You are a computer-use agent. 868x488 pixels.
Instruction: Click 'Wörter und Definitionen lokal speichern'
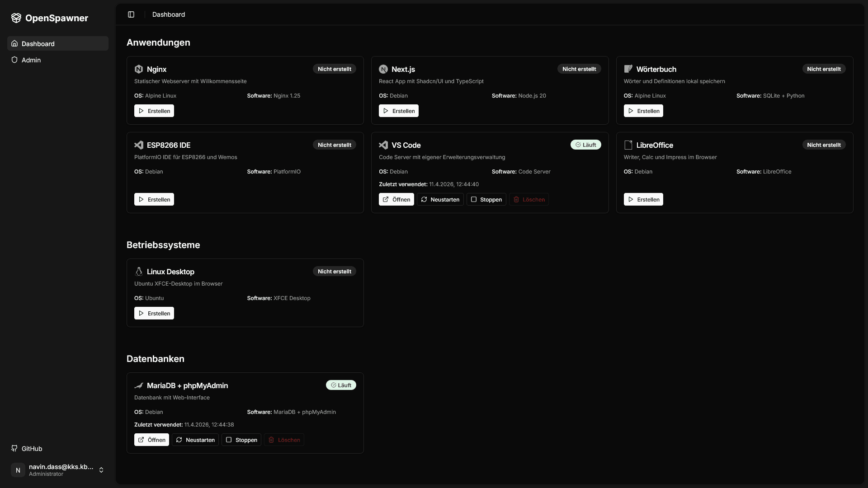pyautogui.click(x=675, y=81)
